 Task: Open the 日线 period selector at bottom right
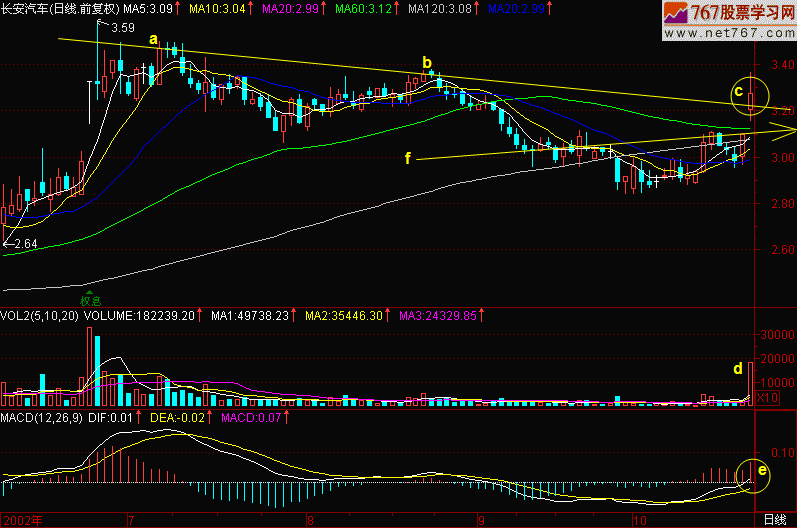(774, 520)
